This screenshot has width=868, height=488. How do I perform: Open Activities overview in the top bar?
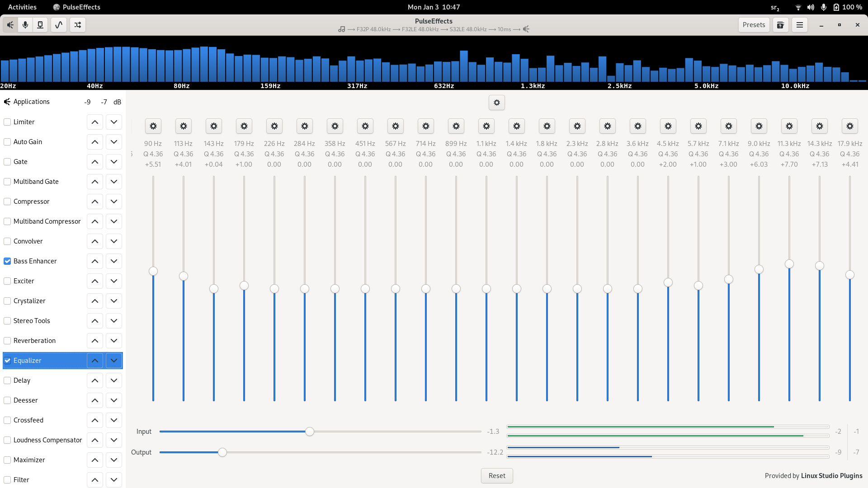tap(22, 7)
